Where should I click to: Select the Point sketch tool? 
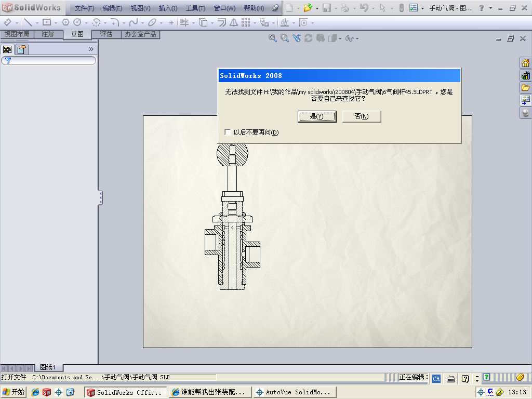click(x=171, y=22)
